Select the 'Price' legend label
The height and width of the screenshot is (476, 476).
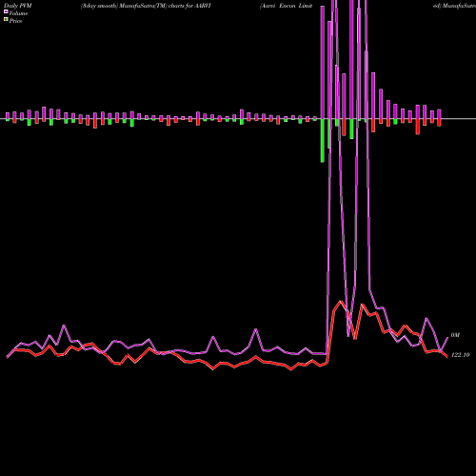point(15,21)
